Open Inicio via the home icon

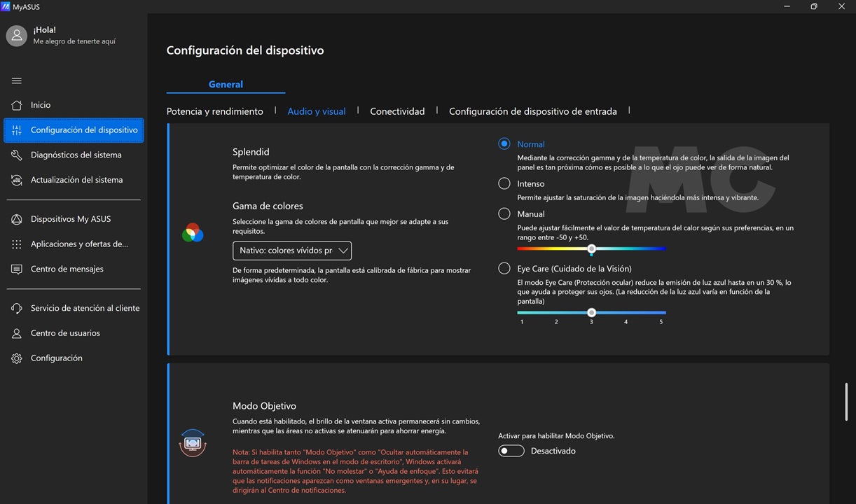click(x=17, y=105)
